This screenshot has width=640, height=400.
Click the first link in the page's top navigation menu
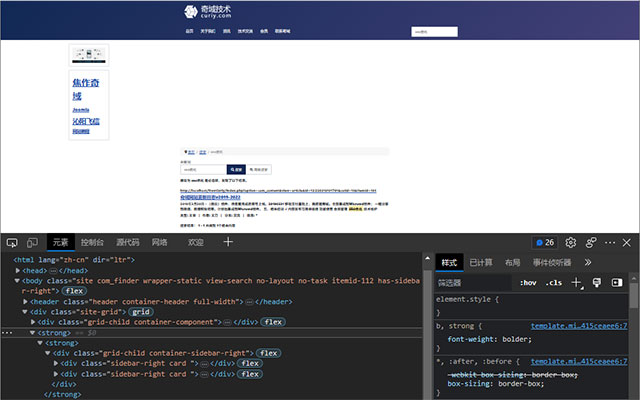pos(189,31)
